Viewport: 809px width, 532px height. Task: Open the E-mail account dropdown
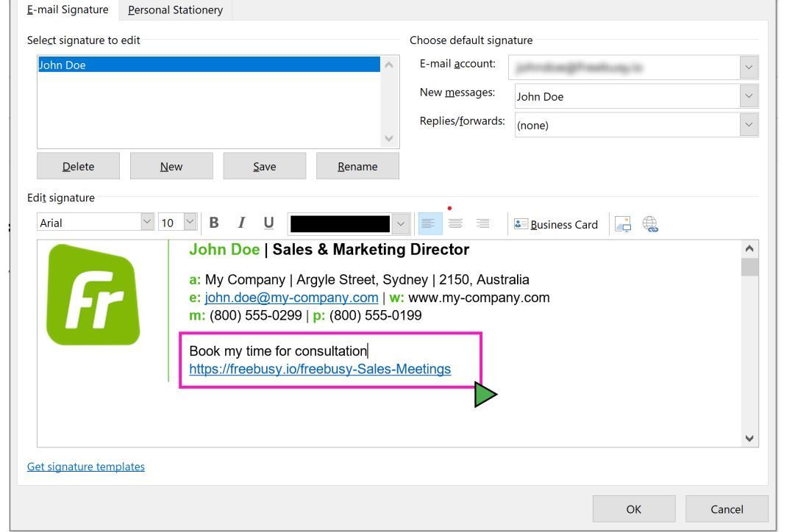[749, 67]
